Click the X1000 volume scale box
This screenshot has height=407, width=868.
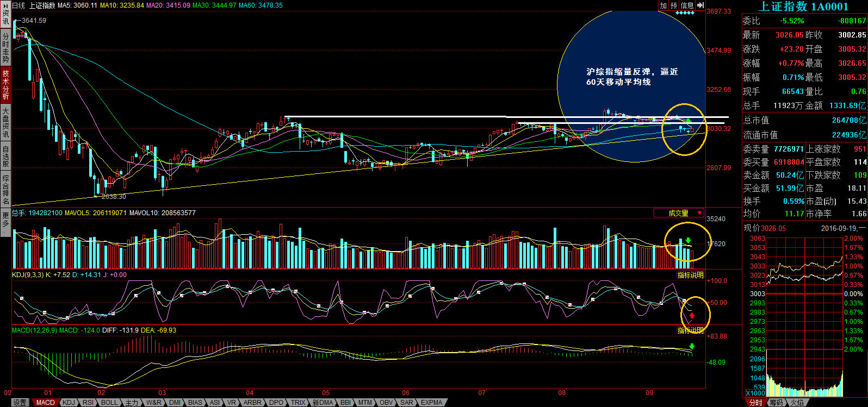coord(755,393)
